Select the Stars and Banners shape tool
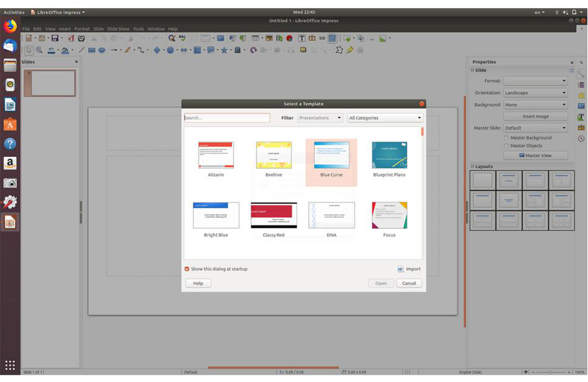 click(224, 50)
